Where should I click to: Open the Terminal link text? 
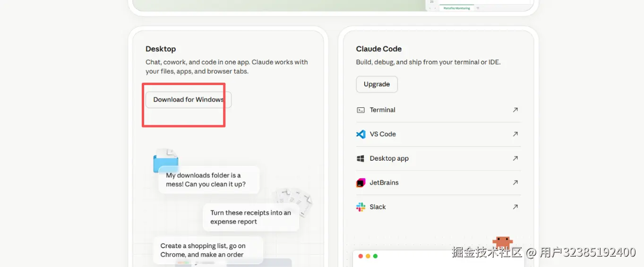[x=382, y=110]
